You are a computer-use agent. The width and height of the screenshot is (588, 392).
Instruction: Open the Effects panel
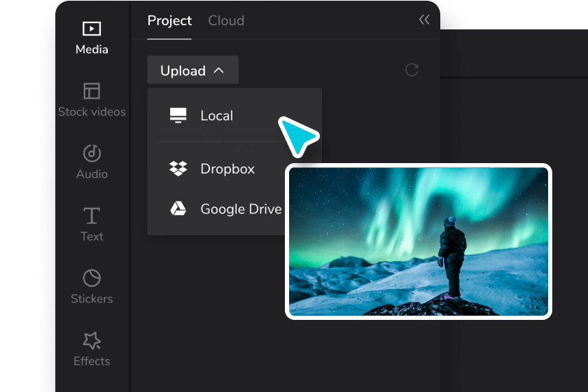click(x=92, y=349)
